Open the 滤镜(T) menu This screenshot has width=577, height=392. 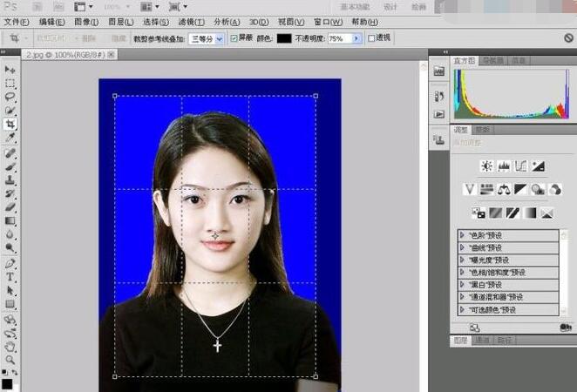coord(192,22)
